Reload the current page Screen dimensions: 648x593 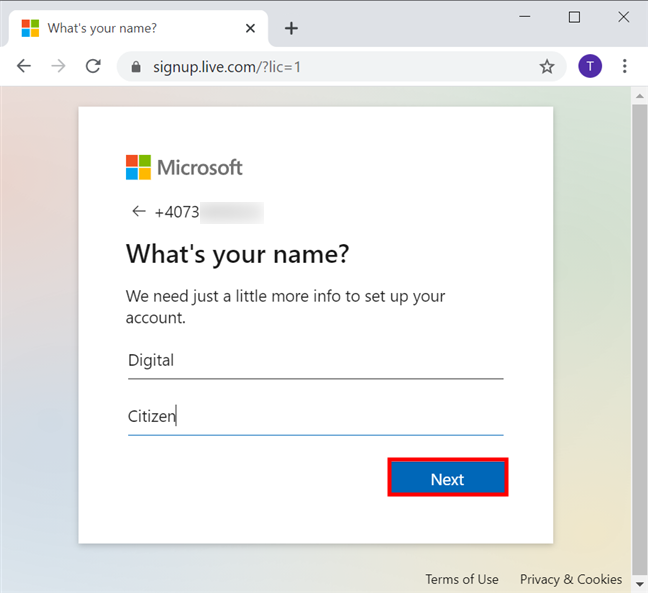[x=93, y=67]
